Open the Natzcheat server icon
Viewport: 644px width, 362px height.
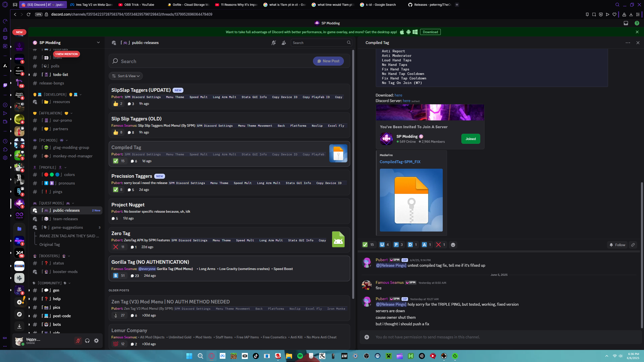click(x=19, y=59)
